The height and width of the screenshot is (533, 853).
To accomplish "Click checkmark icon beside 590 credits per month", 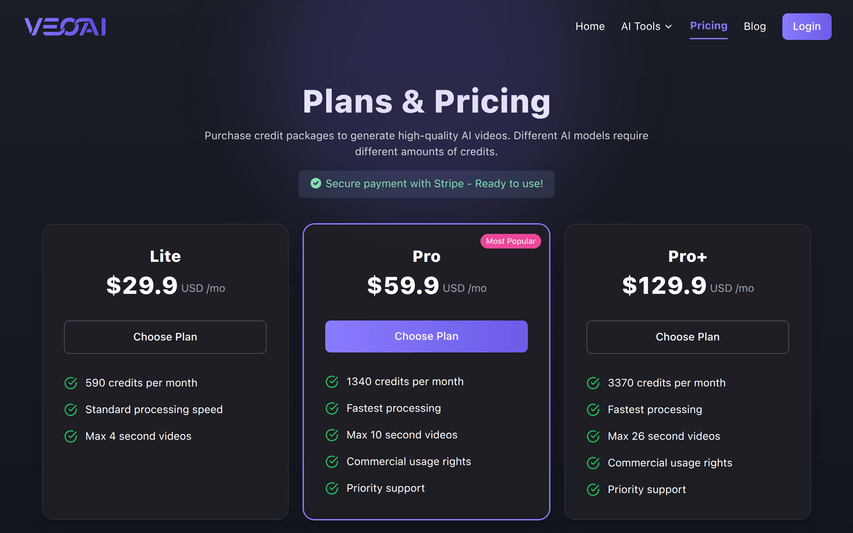I will click(x=71, y=383).
